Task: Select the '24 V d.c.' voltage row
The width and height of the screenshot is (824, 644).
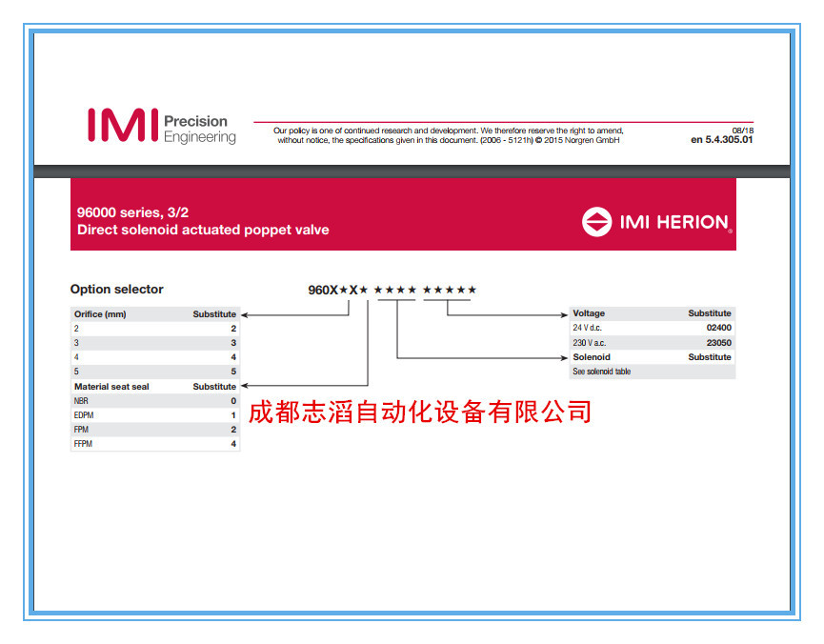Action: [x=653, y=328]
